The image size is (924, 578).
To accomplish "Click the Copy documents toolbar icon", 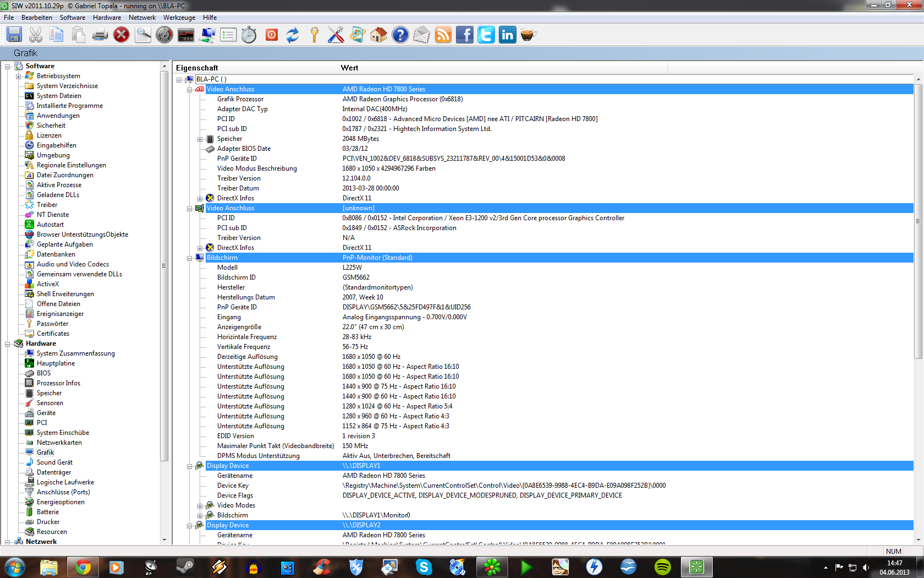I will click(x=57, y=35).
